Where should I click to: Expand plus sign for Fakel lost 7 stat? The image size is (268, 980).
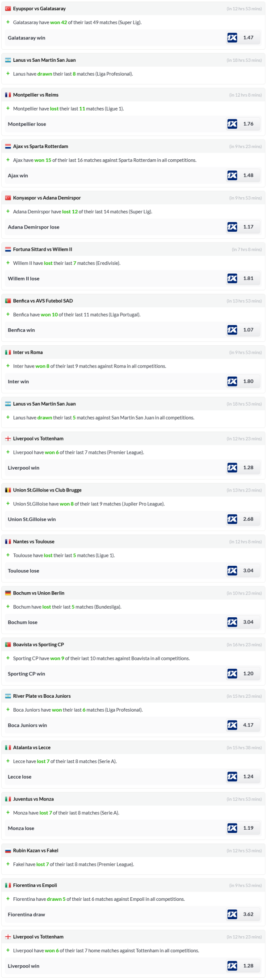click(x=8, y=864)
